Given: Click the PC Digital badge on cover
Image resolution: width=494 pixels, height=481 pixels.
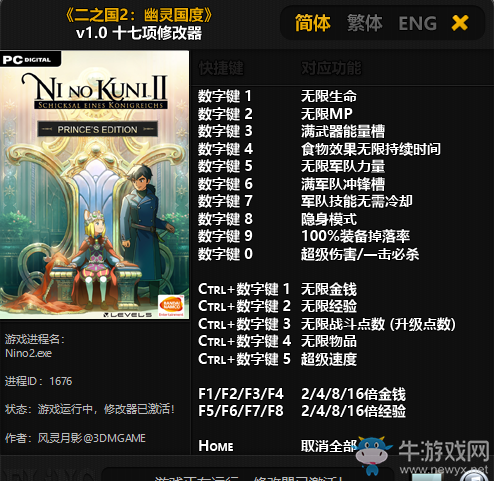Looking at the screenshot, I should (x=30, y=59).
